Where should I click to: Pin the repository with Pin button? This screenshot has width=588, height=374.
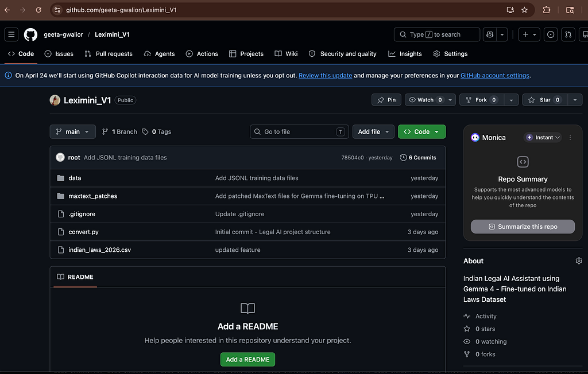pyautogui.click(x=386, y=100)
